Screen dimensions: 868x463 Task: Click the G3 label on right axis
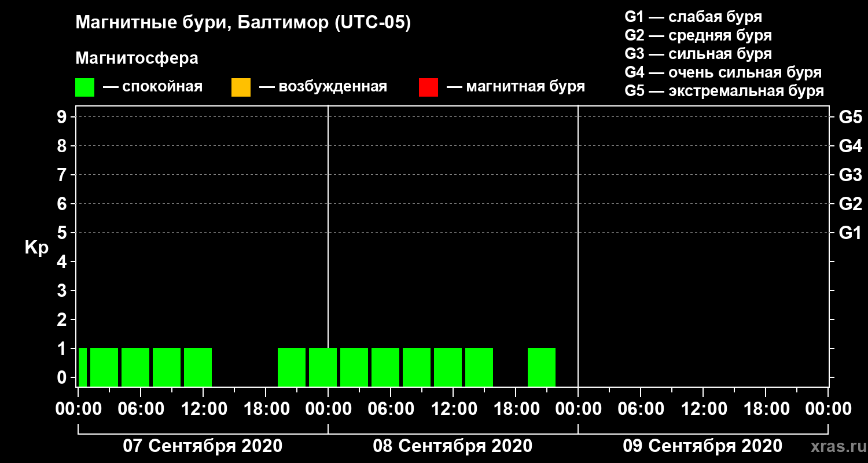click(851, 175)
